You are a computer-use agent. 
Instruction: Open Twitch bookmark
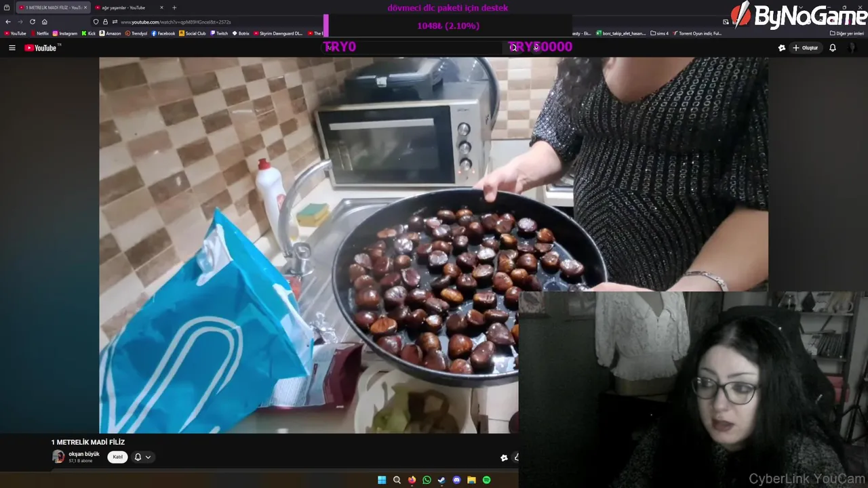click(x=219, y=33)
